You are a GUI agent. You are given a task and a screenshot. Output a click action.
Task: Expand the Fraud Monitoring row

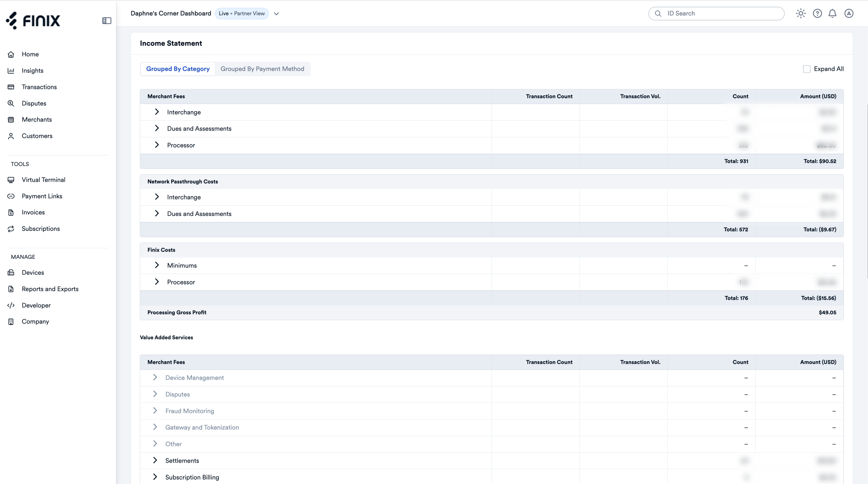point(155,410)
